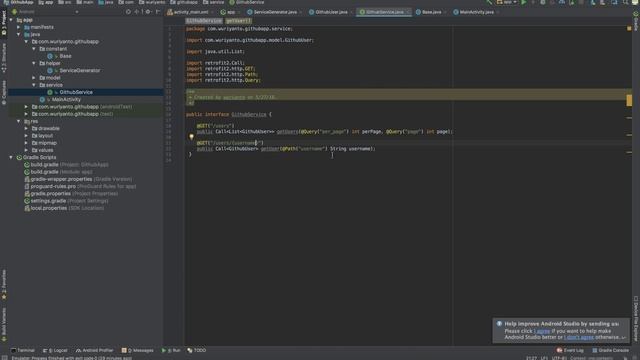
Task: Click the yellow inspection status indicator atop the scrollbar
Action: [629, 29]
